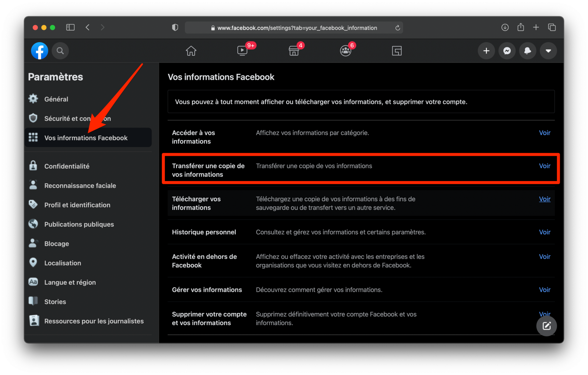The height and width of the screenshot is (375, 588).
Task: Open Blocage settings
Action: (x=88, y=243)
